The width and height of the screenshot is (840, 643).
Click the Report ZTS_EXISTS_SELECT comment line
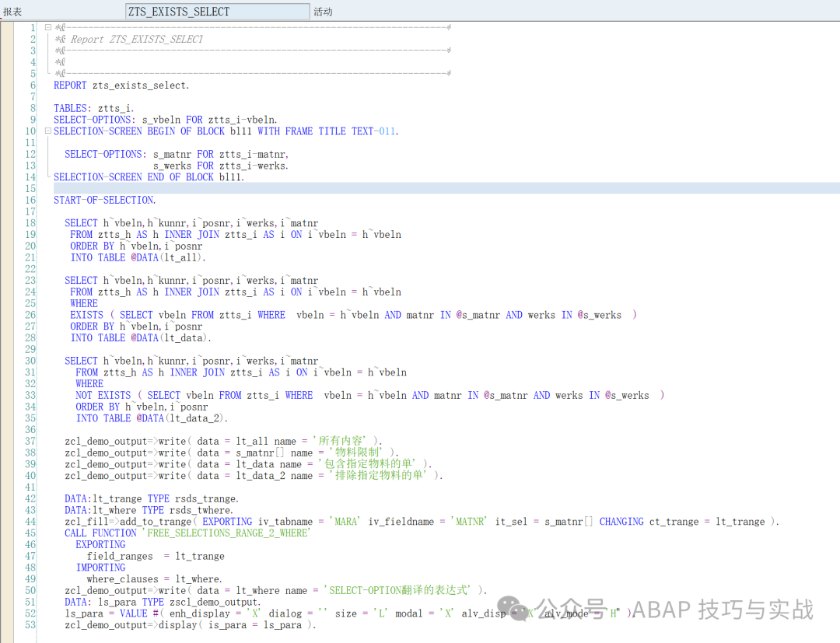(x=129, y=39)
